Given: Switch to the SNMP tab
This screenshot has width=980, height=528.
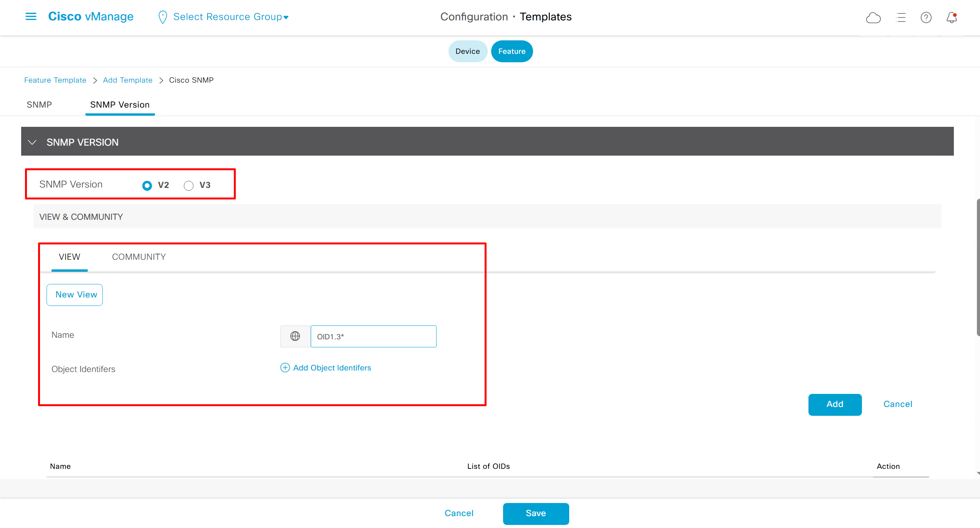Looking at the screenshot, I should click(39, 105).
